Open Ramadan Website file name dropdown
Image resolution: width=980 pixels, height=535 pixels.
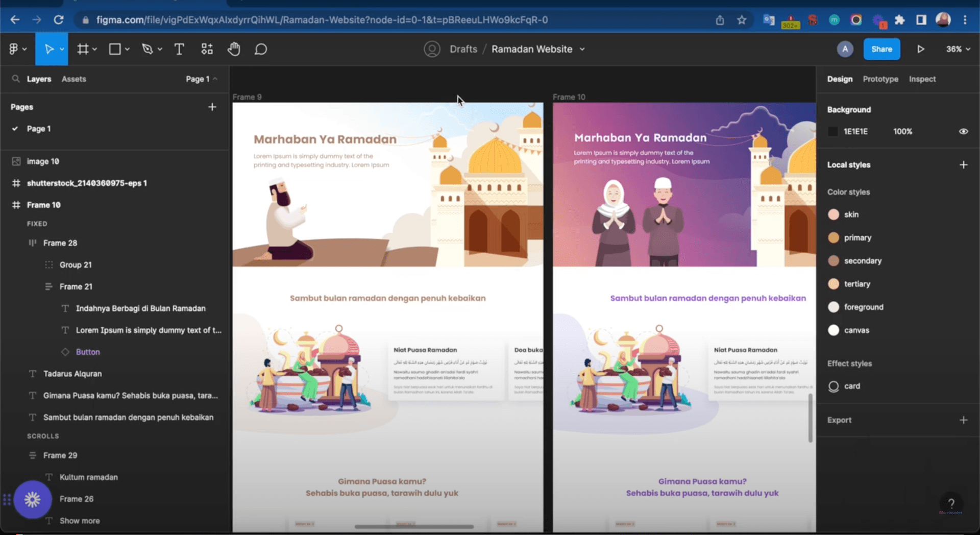click(582, 49)
